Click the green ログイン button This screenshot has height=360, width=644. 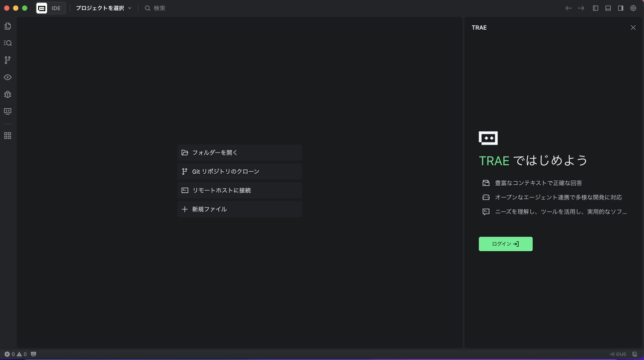tap(506, 244)
